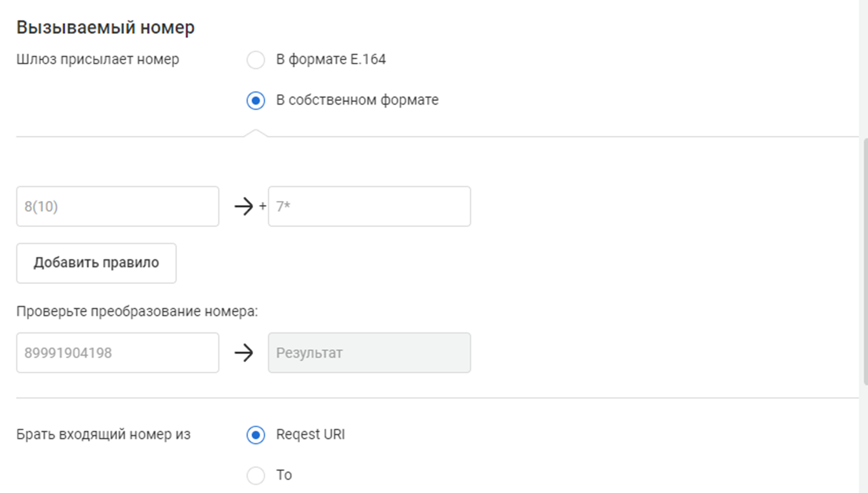
Task: Select the Reqest URI radio option
Action: coord(255,435)
